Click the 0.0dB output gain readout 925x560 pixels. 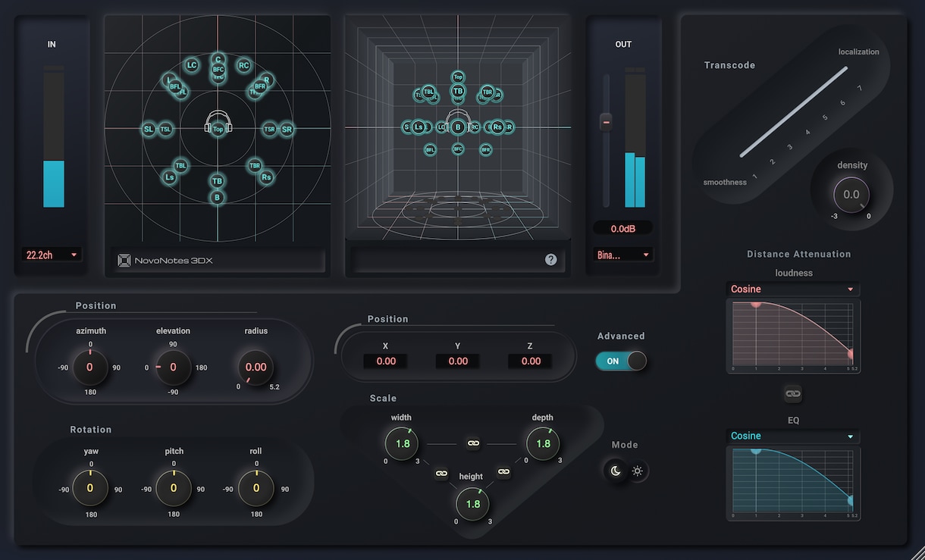point(622,228)
